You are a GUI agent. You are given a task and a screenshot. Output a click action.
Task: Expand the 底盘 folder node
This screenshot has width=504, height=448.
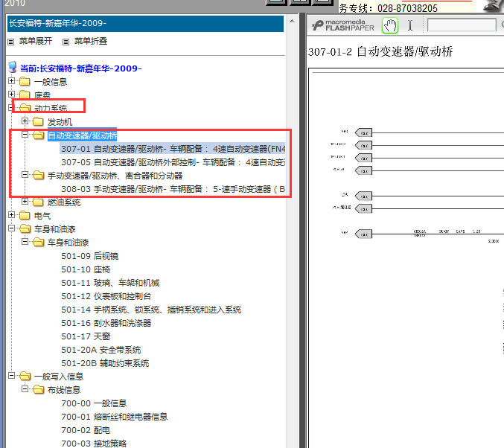point(12,95)
